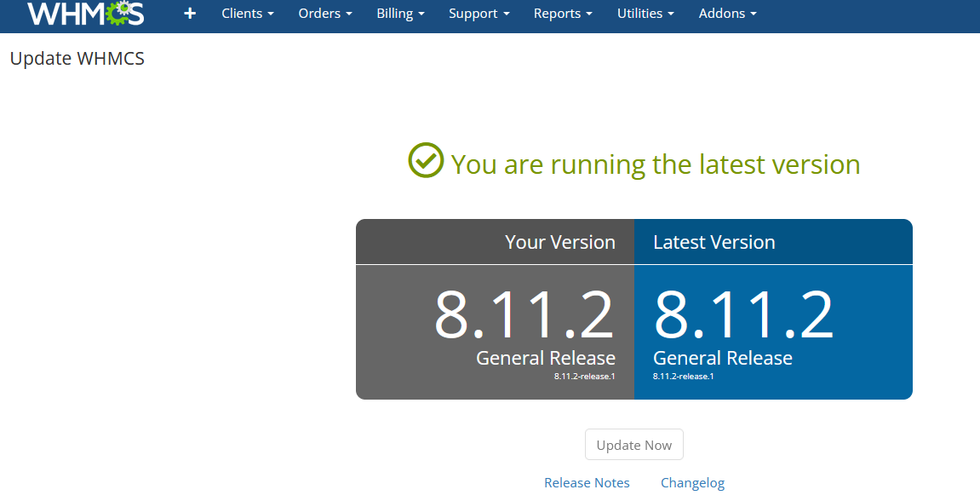Select 8.11.2 number under Your Version

524,316
